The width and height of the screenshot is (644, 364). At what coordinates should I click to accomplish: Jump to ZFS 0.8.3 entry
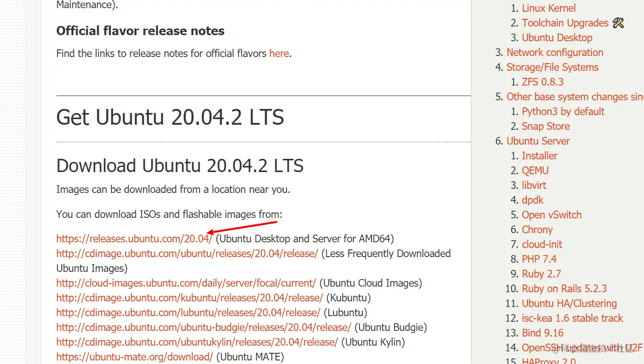543,82
